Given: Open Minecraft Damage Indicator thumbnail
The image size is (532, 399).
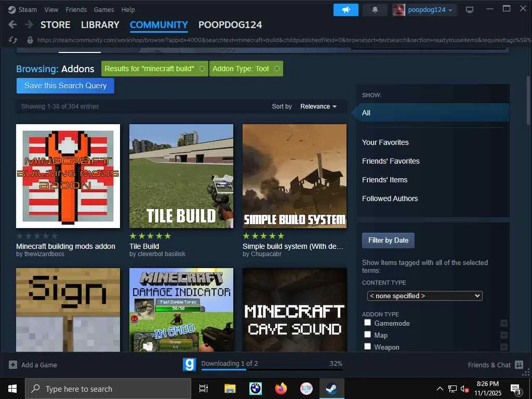Looking at the screenshot, I should 181,310.
